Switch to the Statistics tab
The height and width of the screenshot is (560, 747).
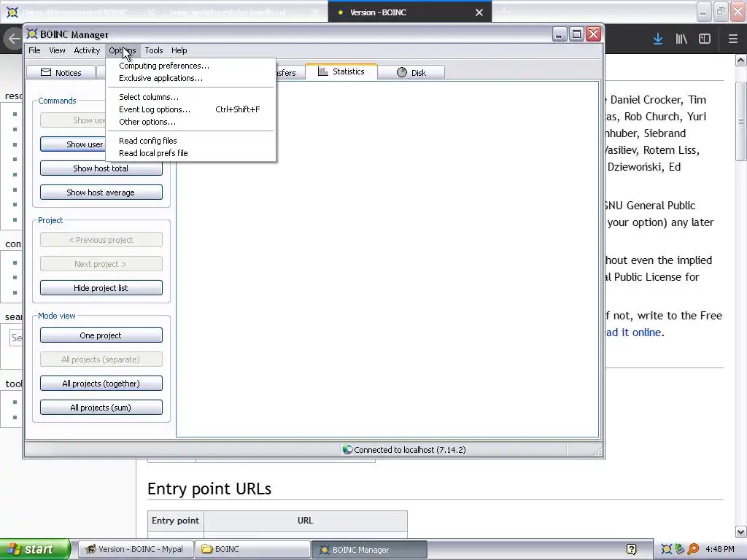point(341,71)
